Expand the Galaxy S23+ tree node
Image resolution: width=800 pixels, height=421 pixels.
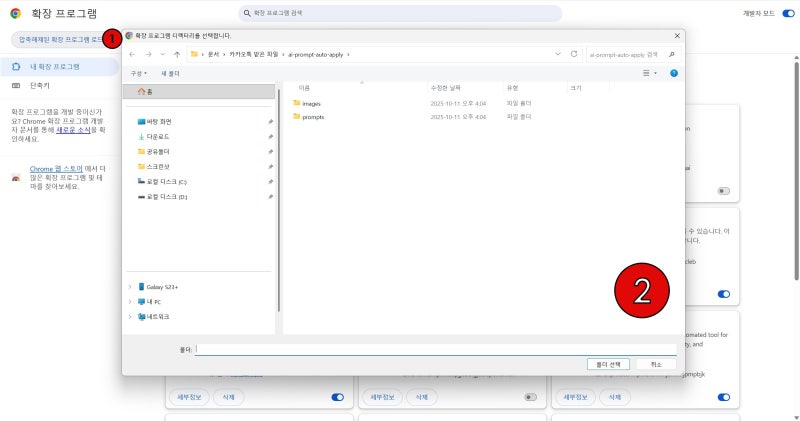pos(130,287)
